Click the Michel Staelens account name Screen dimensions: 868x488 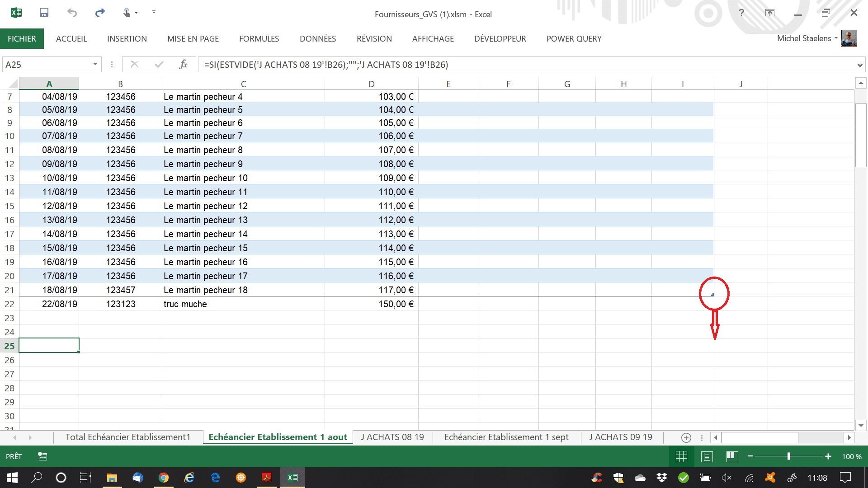pos(804,38)
